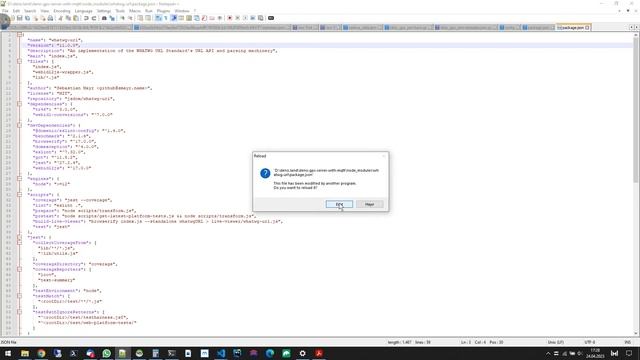640x360 pixels.
Task: Click the UTF-8 encoding indicator in status bar
Action: pos(589,342)
